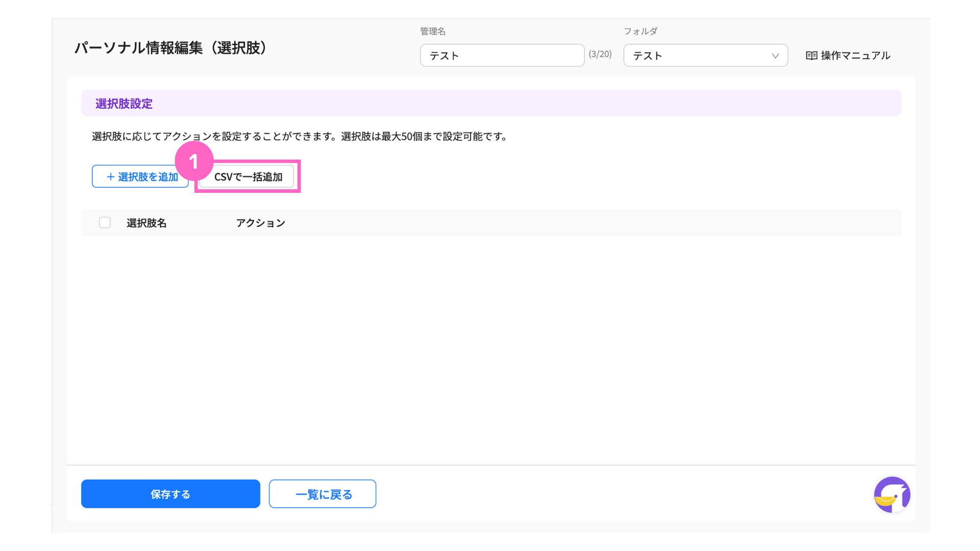The width and height of the screenshot is (980, 551).
Task: Focus the 管理名 text input field
Action: (x=502, y=56)
